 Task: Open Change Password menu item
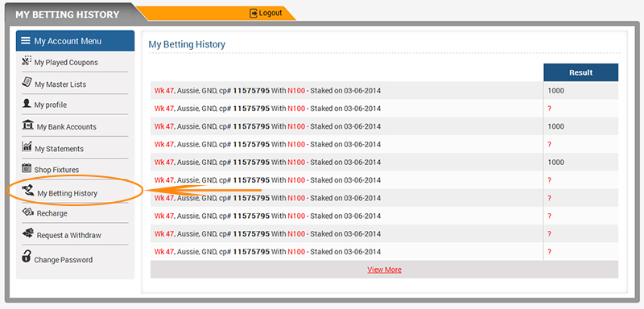click(64, 260)
